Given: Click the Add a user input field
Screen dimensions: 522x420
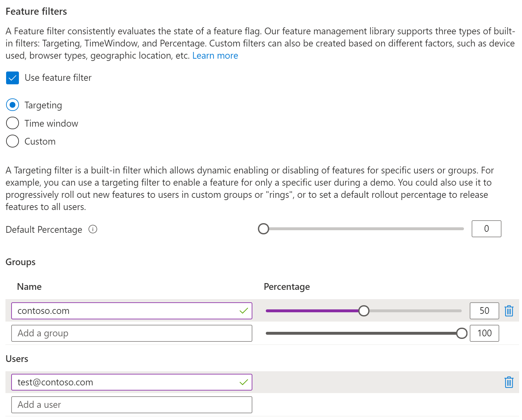Looking at the screenshot, I should tap(131, 405).
